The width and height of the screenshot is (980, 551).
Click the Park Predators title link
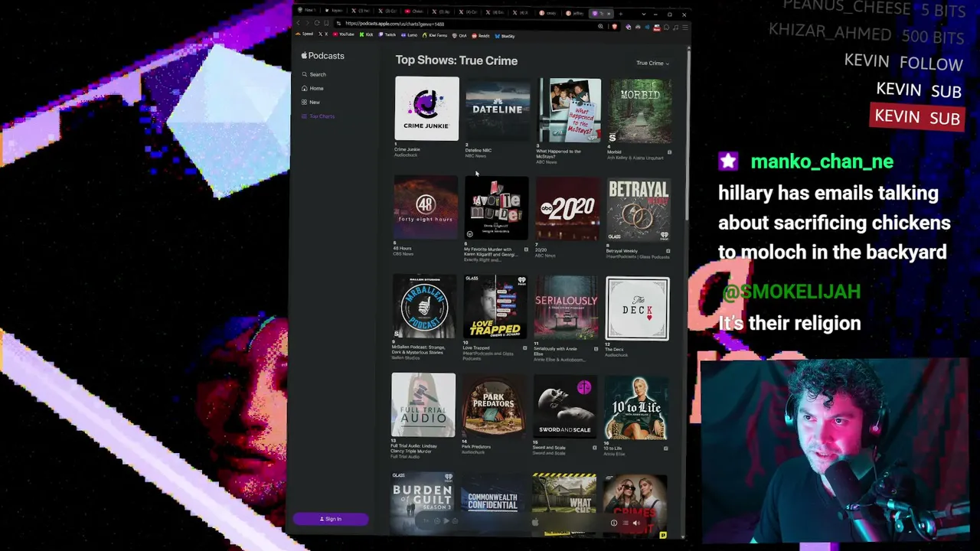pyautogui.click(x=476, y=447)
